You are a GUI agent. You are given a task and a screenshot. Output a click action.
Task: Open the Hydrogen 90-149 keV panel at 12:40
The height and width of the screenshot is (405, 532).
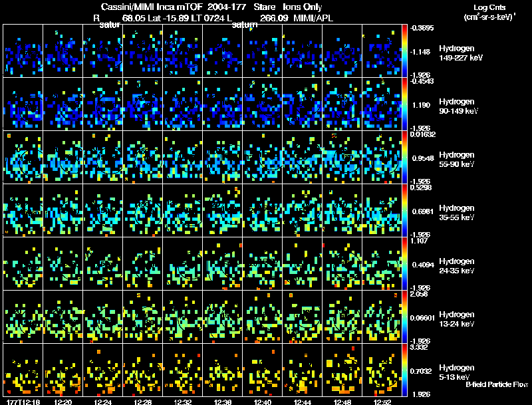point(262,104)
